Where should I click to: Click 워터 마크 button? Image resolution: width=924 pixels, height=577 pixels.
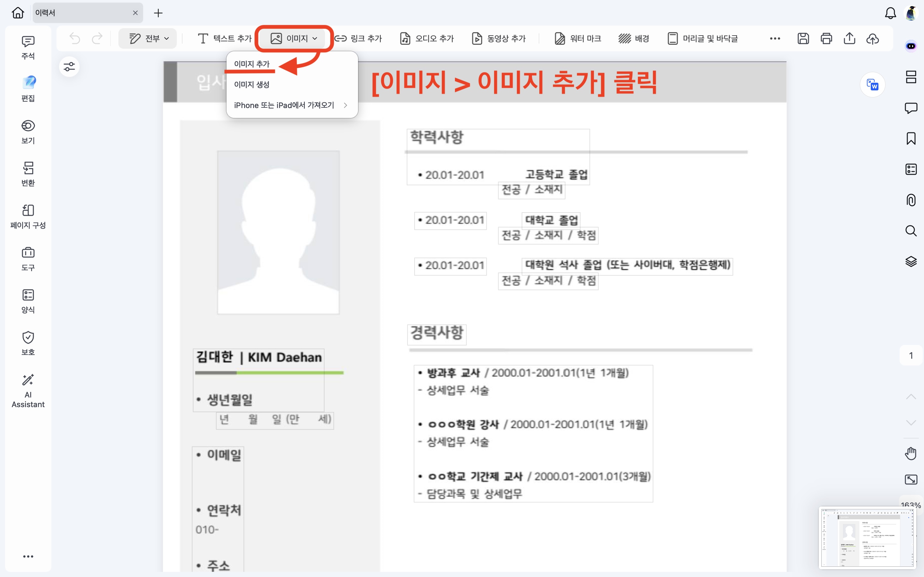pyautogui.click(x=577, y=38)
